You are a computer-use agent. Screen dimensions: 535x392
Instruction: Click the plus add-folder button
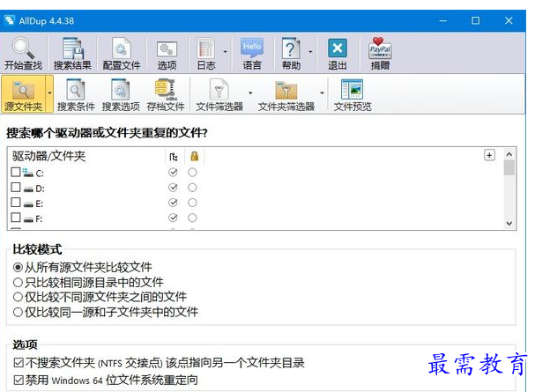tap(490, 155)
